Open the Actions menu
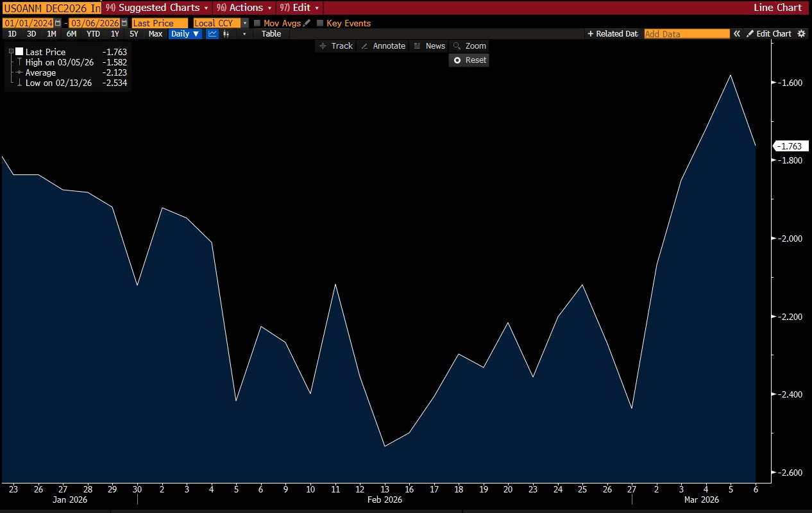 point(244,8)
